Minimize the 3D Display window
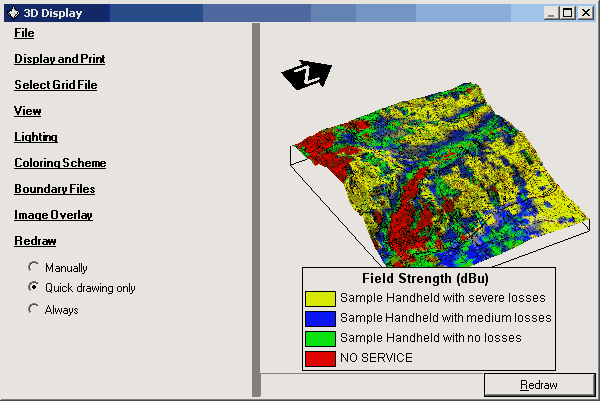The image size is (600, 401). click(x=551, y=13)
